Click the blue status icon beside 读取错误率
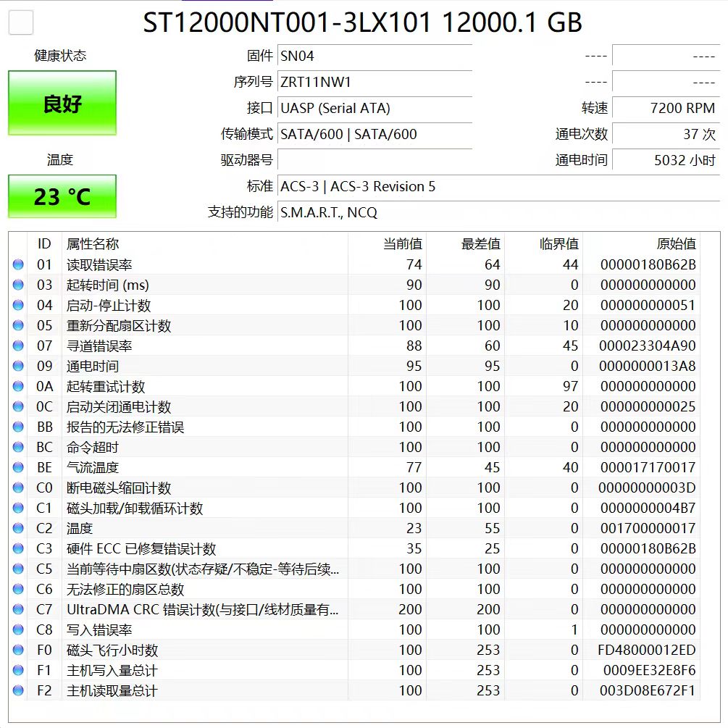728x728 pixels. [x=17, y=264]
